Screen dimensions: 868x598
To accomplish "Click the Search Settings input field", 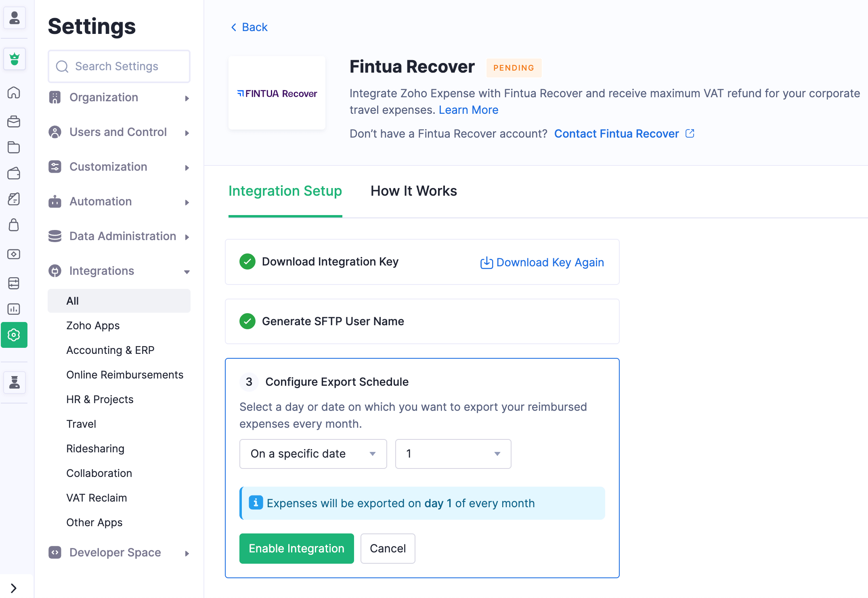I will (x=119, y=66).
